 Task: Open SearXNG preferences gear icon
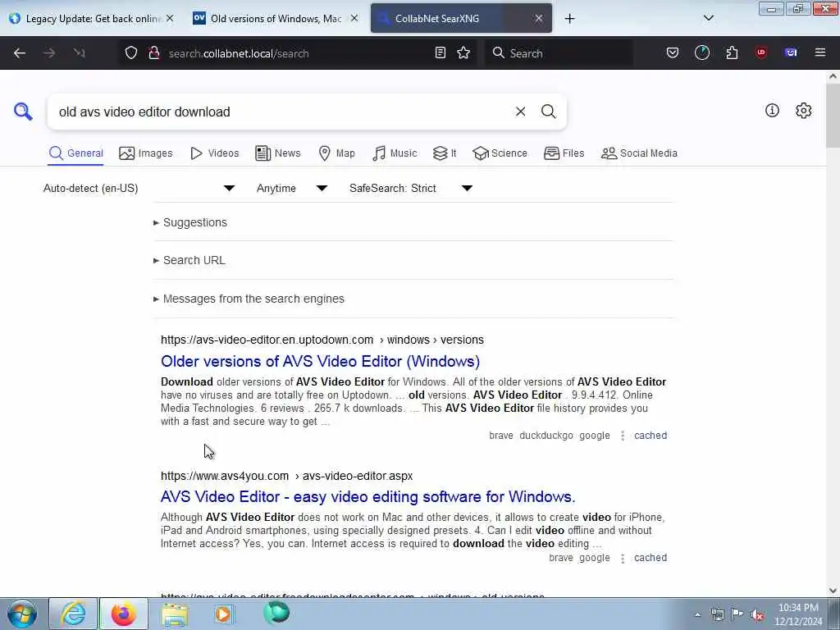(803, 111)
